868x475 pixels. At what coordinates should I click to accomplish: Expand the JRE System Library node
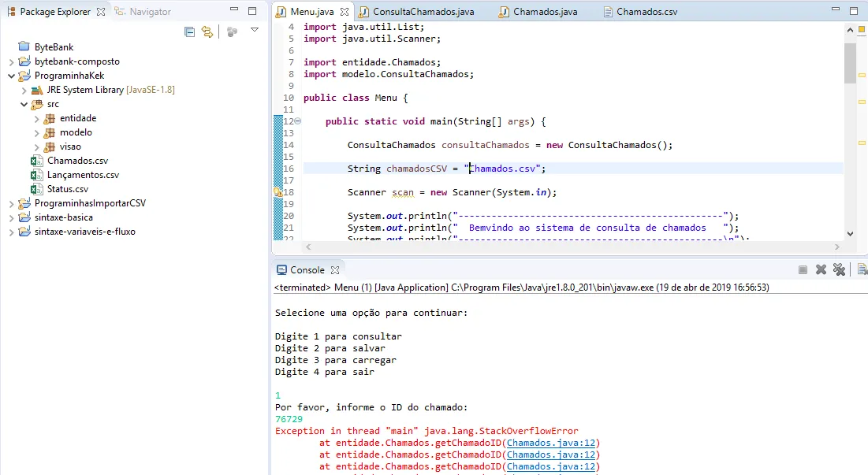point(24,90)
